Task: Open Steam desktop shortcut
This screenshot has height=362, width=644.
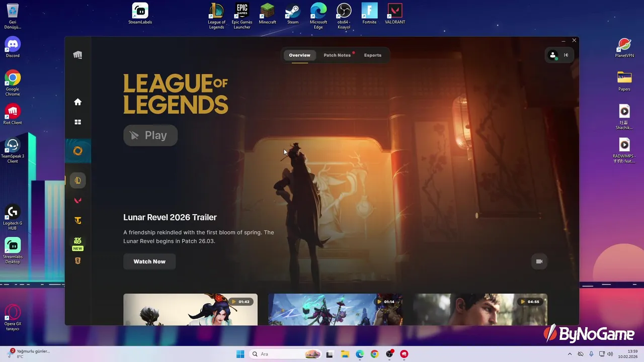Action: (x=293, y=14)
